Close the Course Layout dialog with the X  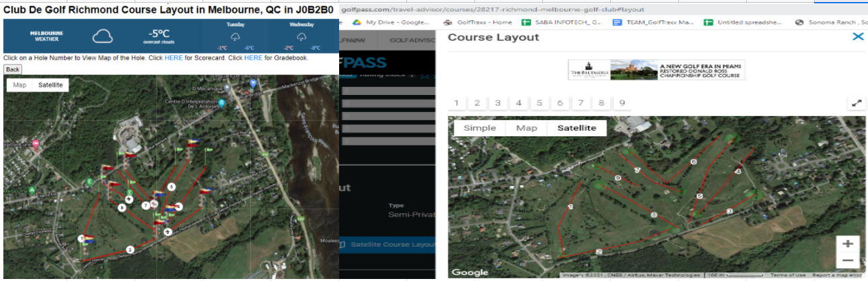click(x=857, y=36)
